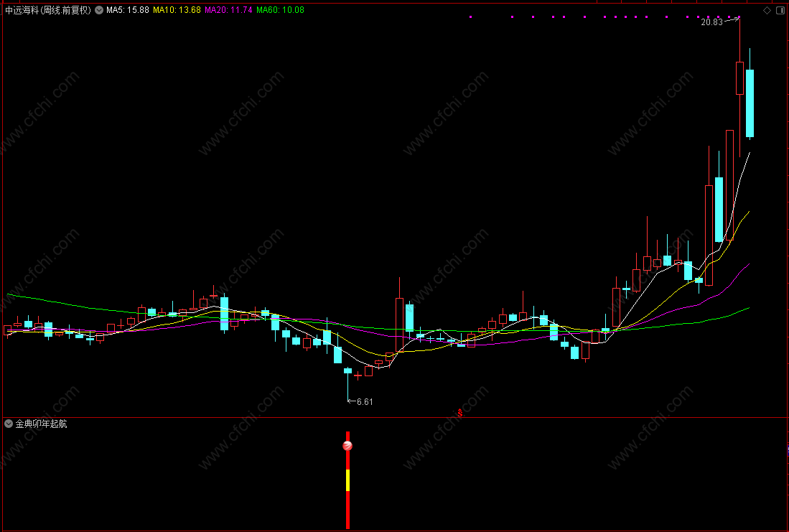Click the 6.61 low price label
Image resolution: width=789 pixels, height=532 pixels.
[365, 401]
